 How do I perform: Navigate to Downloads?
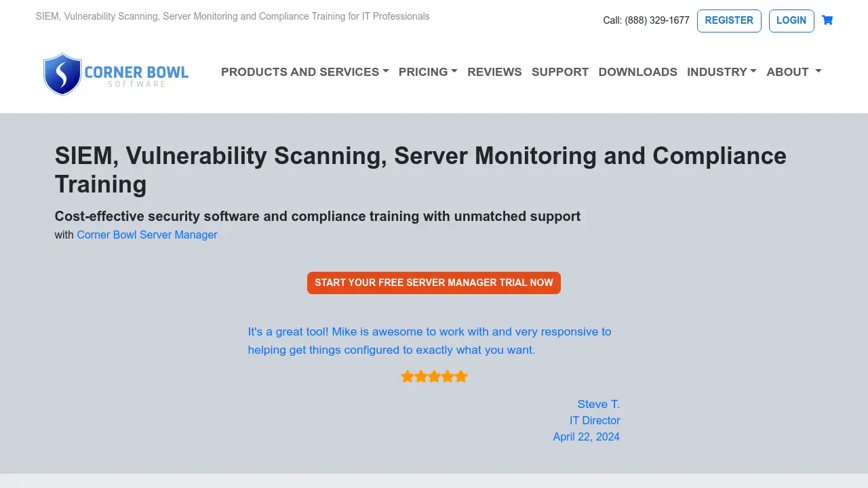click(x=637, y=72)
